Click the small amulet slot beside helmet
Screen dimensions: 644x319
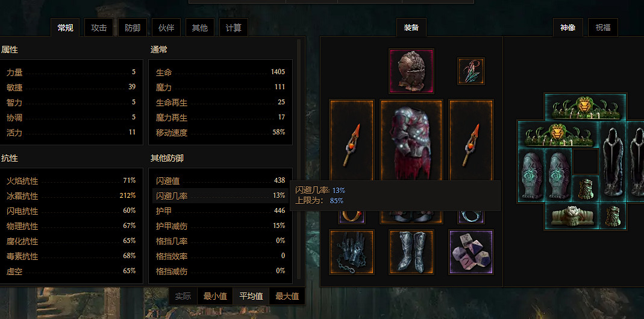[471, 71]
